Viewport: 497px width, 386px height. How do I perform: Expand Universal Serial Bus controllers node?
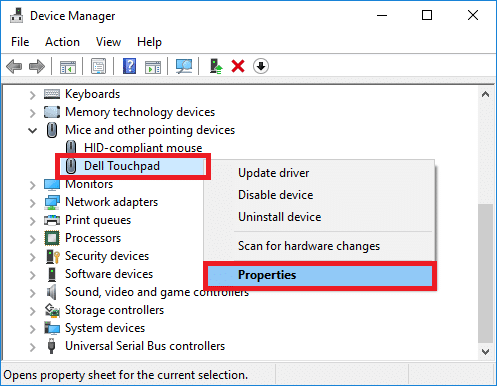[32, 347]
